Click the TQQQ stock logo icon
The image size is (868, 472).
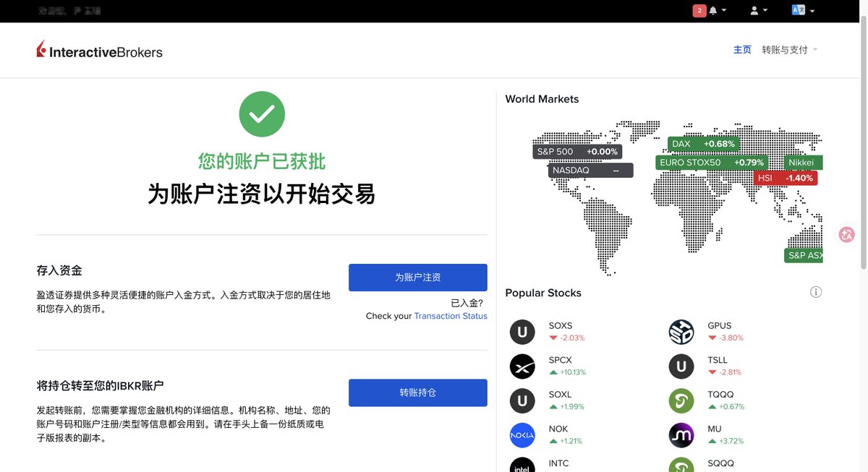[x=681, y=400]
